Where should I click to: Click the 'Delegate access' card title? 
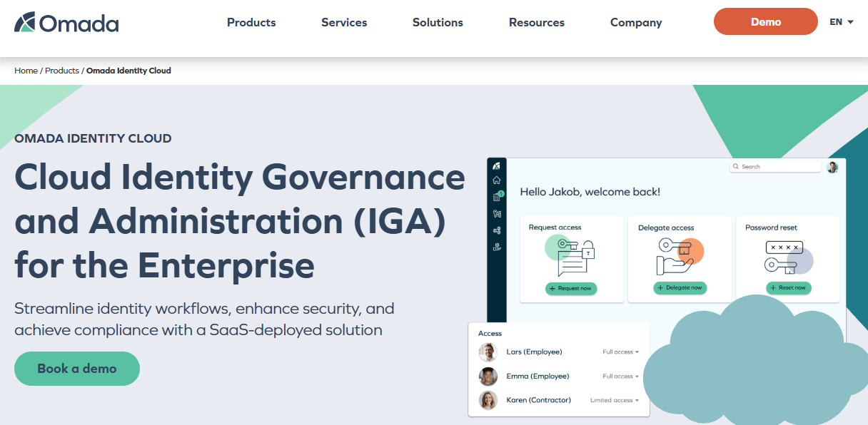click(x=666, y=228)
